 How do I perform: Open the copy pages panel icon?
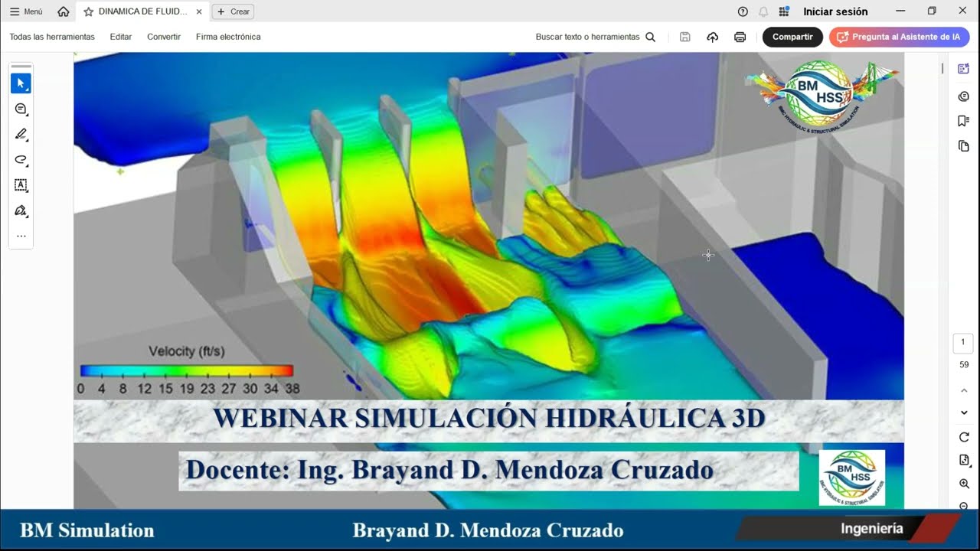[964, 146]
